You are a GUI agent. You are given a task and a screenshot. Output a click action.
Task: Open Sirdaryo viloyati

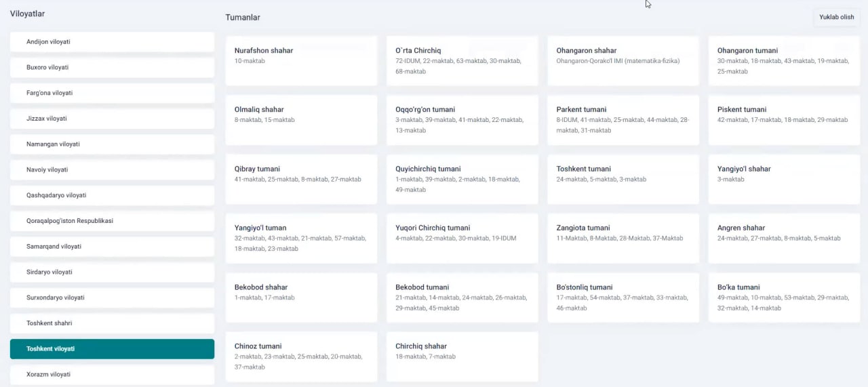[112, 272]
